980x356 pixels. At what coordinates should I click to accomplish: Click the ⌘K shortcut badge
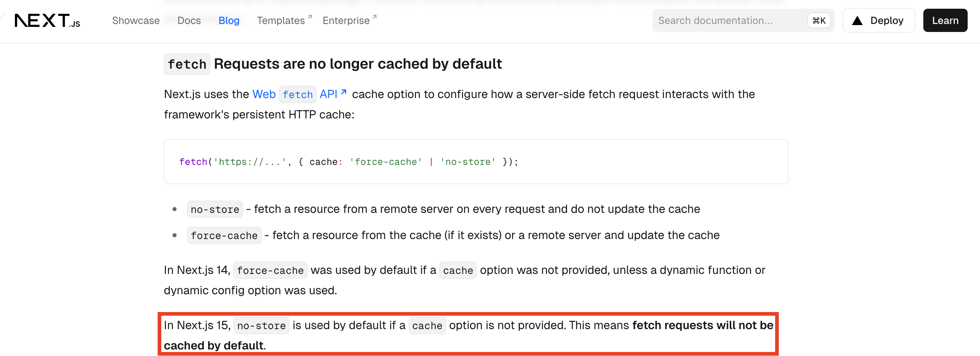819,21
